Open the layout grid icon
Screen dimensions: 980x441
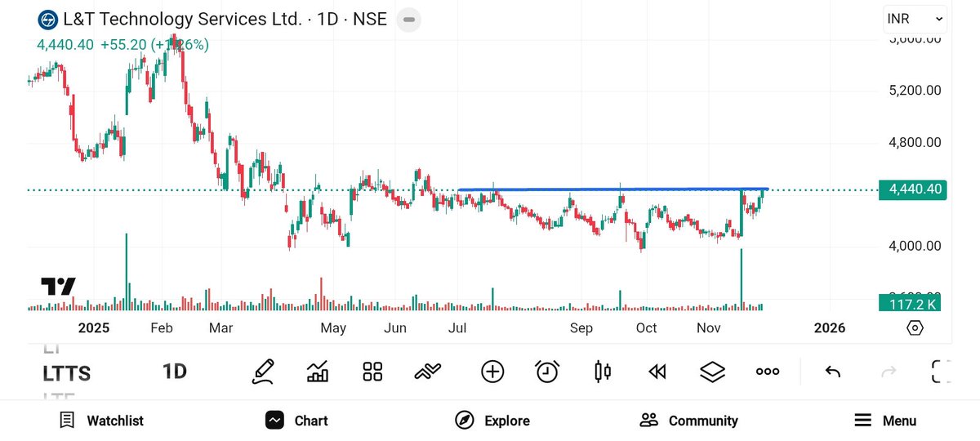(372, 372)
